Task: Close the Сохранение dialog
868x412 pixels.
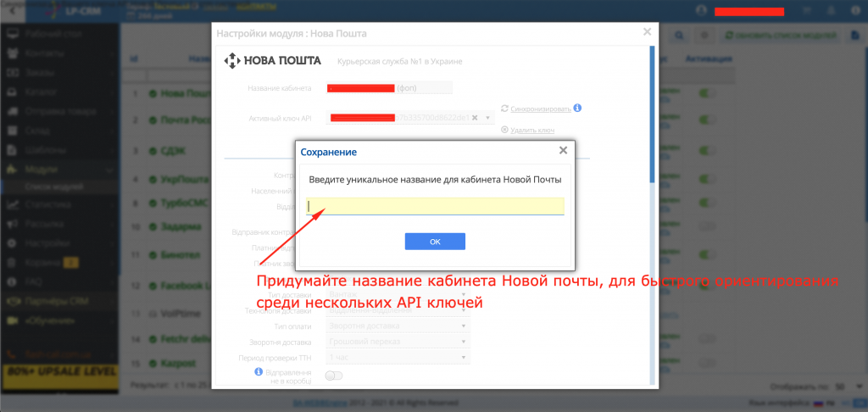Action: 563,150
